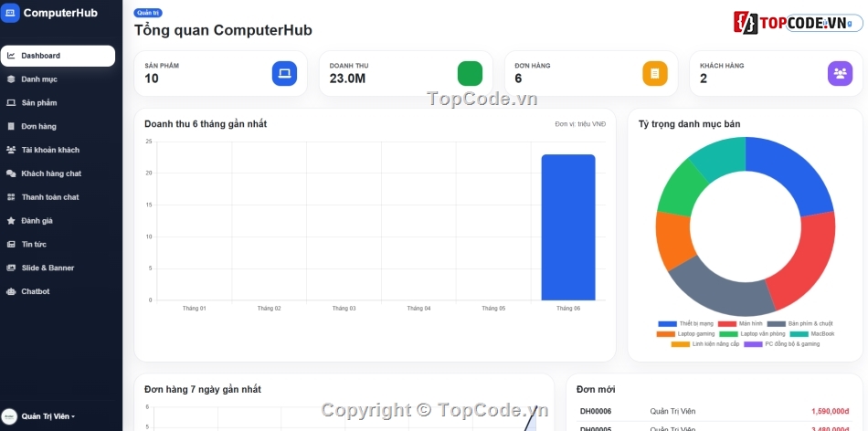
Task: Click the purple users icon on Khách hàng card
Action: point(841,74)
